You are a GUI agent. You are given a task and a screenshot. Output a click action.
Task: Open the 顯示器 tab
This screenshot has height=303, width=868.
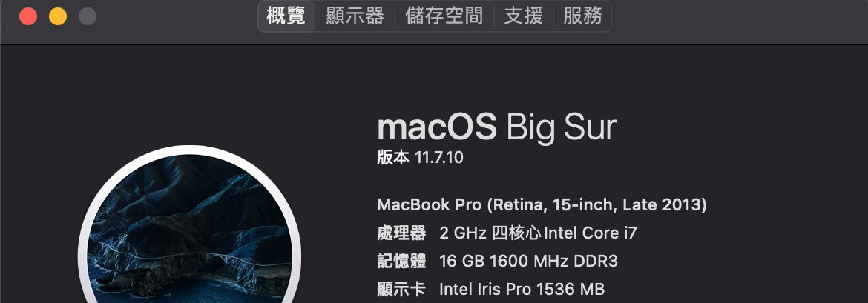(355, 16)
